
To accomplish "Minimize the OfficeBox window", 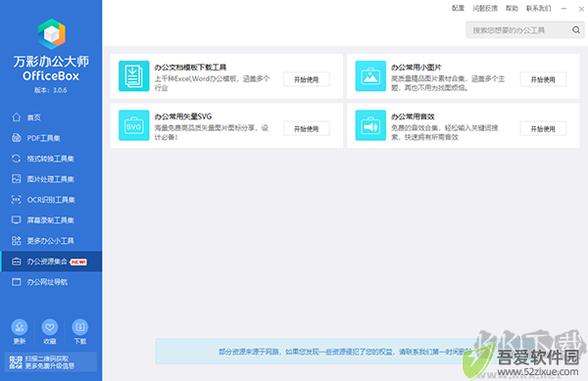I will (563, 8).
